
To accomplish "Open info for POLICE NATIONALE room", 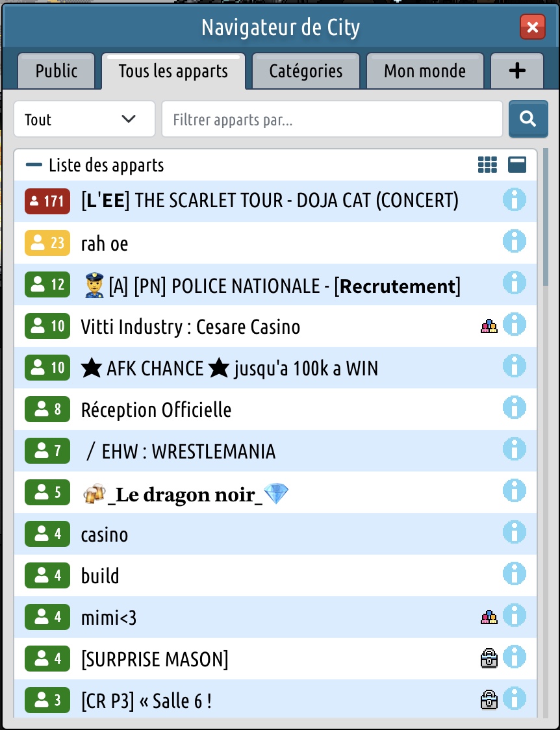I will (x=514, y=283).
